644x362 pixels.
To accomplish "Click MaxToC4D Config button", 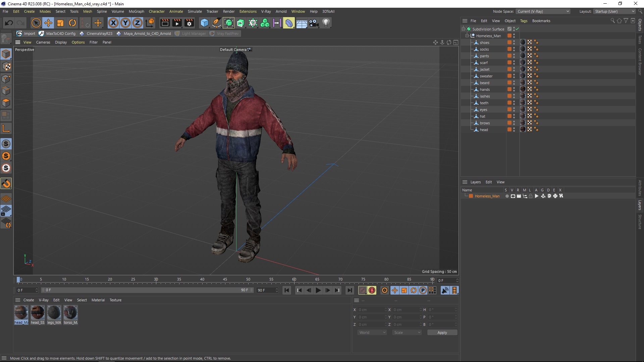I will coord(57,34).
